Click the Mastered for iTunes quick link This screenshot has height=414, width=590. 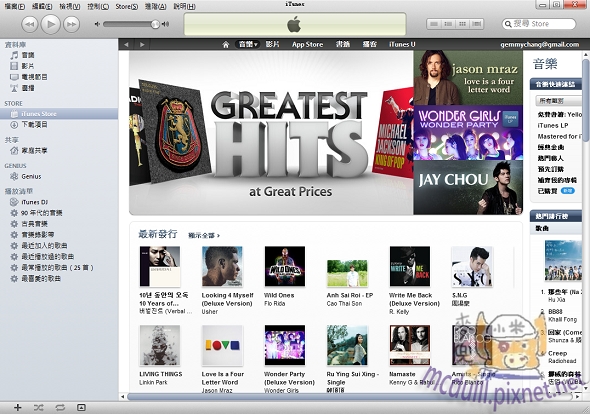pos(560,137)
